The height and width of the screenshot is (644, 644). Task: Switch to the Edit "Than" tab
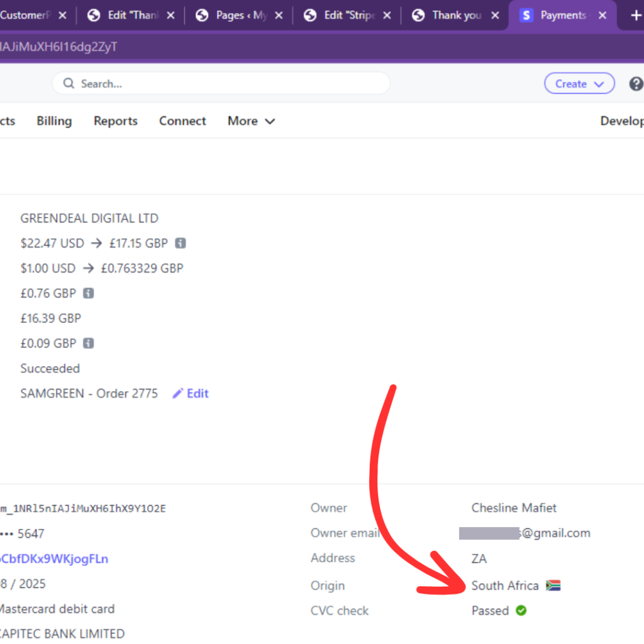(130, 16)
